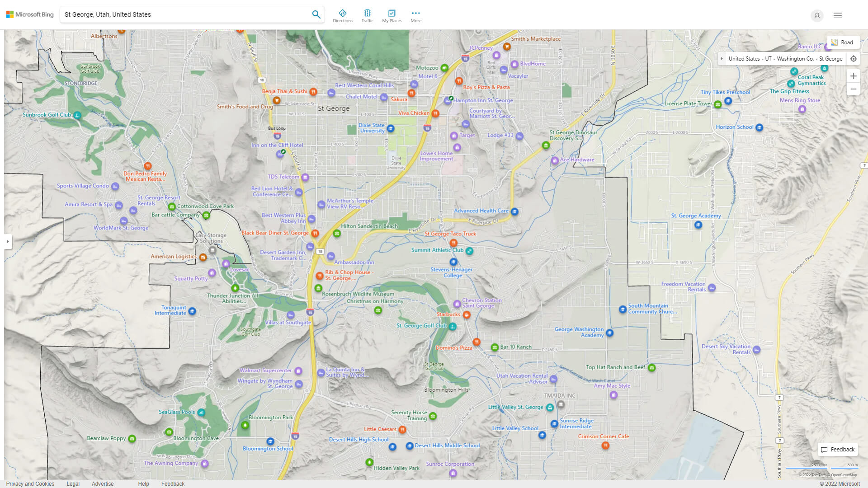Select St George in the breadcrumb

(x=830, y=59)
